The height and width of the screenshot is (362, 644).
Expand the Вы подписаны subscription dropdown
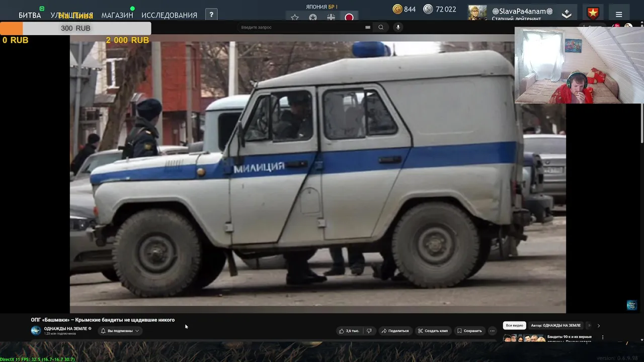click(120, 331)
